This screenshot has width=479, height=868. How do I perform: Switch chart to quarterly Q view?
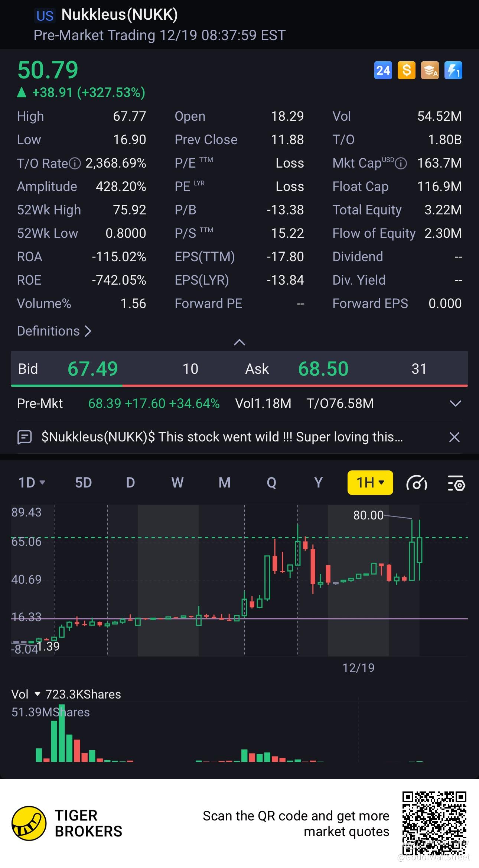271,483
